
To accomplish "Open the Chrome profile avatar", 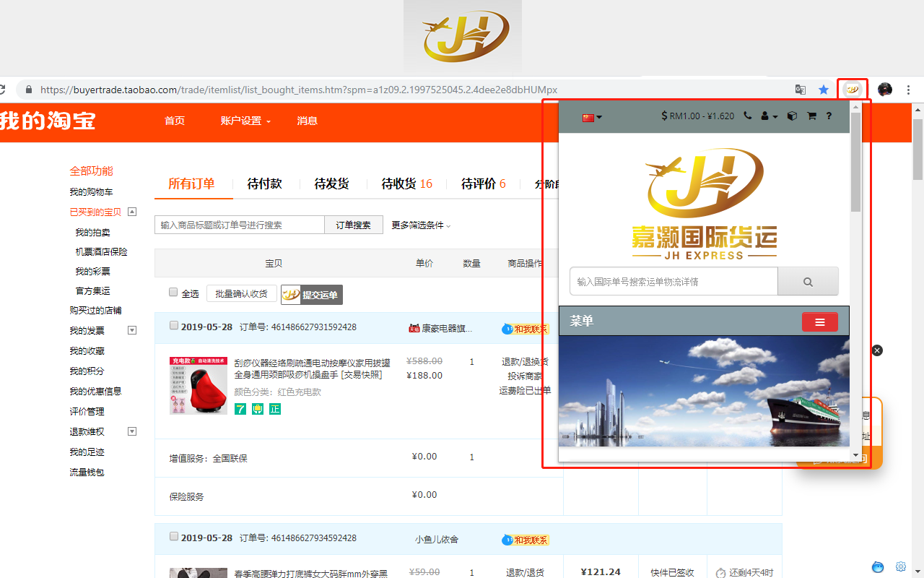I will [885, 90].
